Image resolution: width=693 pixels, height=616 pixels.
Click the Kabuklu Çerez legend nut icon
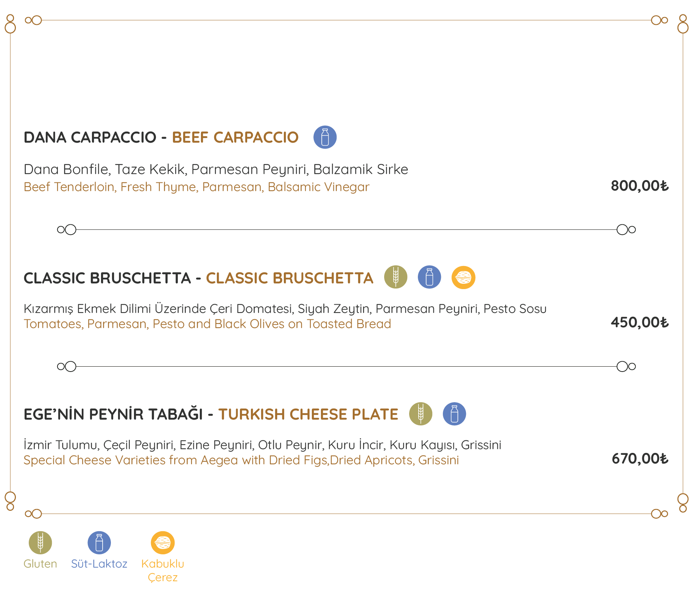click(163, 543)
